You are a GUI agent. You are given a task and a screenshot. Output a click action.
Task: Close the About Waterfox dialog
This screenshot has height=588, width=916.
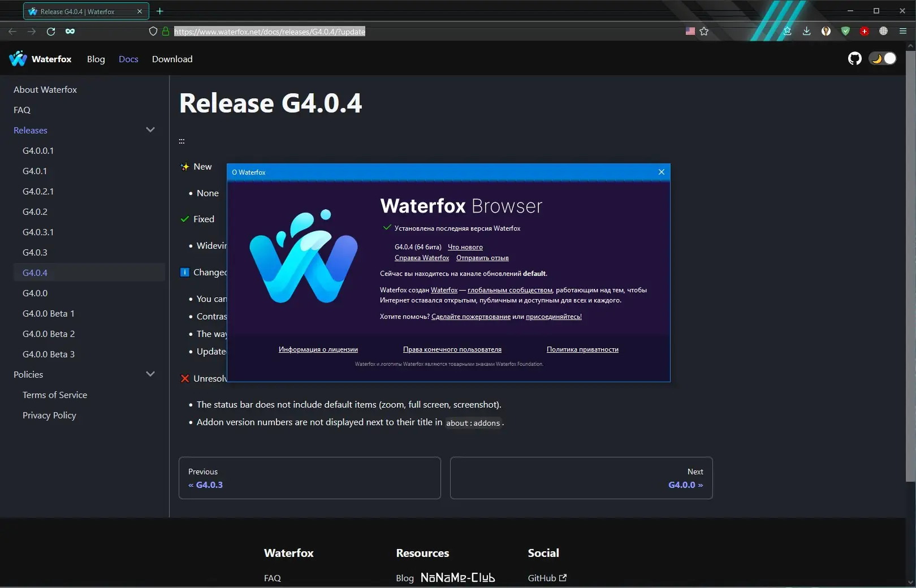pyautogui.click(x=662, y=172)
